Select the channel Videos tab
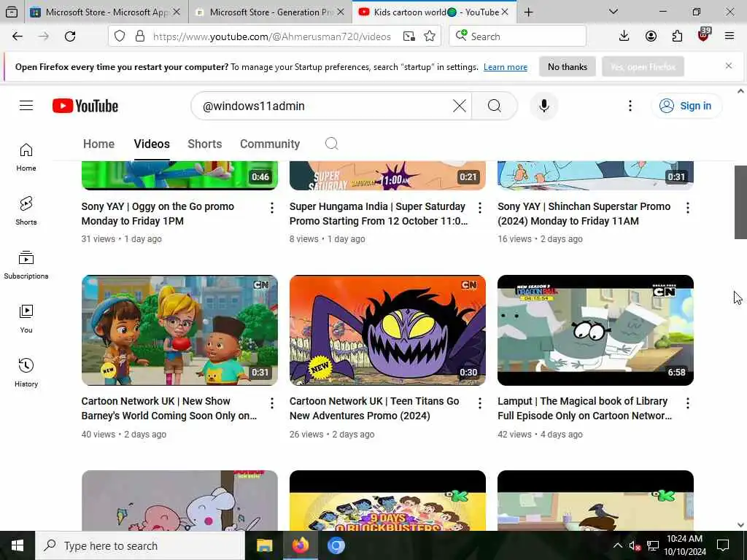Image resolution: width=747 pixels, height=560 pixels. pyautogui.click(x=152, y=144)
